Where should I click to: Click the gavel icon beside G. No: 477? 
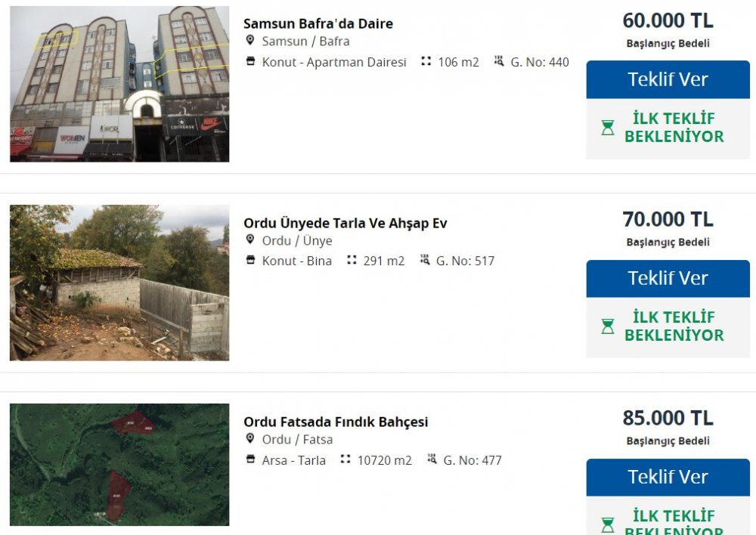click(432, 460)
